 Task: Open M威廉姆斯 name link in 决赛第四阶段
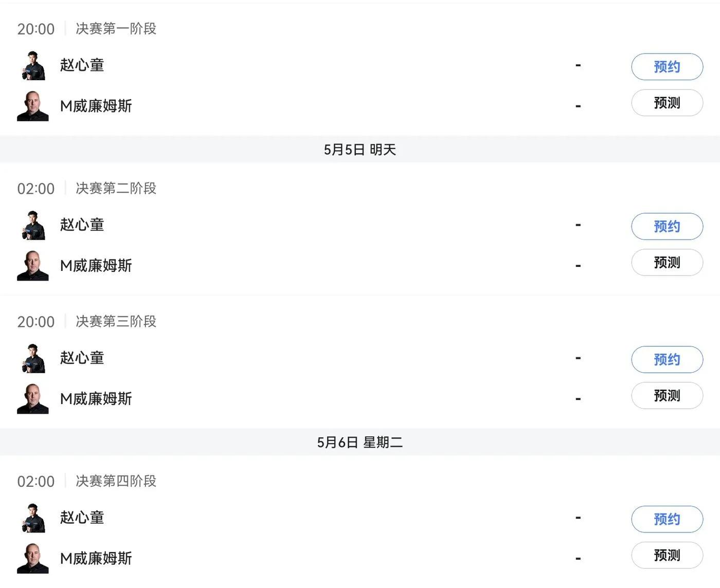click(x=96, y=558)
